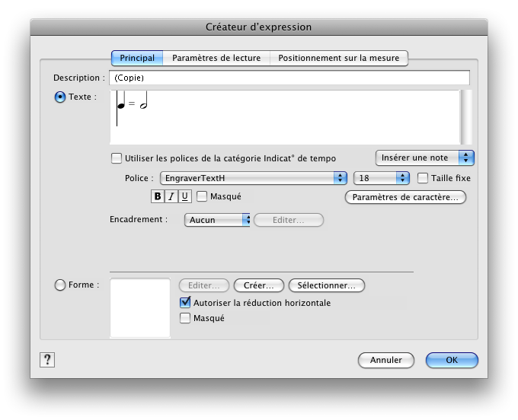This screenshot has width=518, height=420.
Task: Select the Texte radio button
Action: point(60,97)
